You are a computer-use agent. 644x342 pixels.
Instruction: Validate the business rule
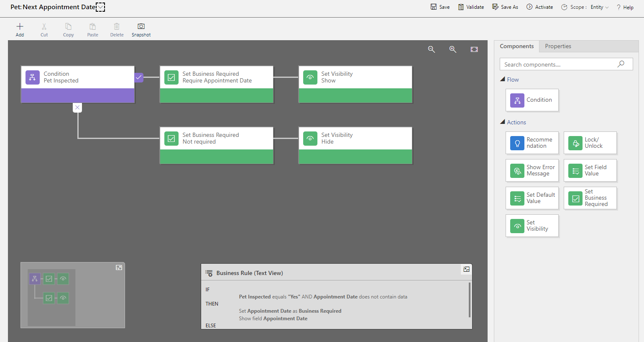point(471,7)
